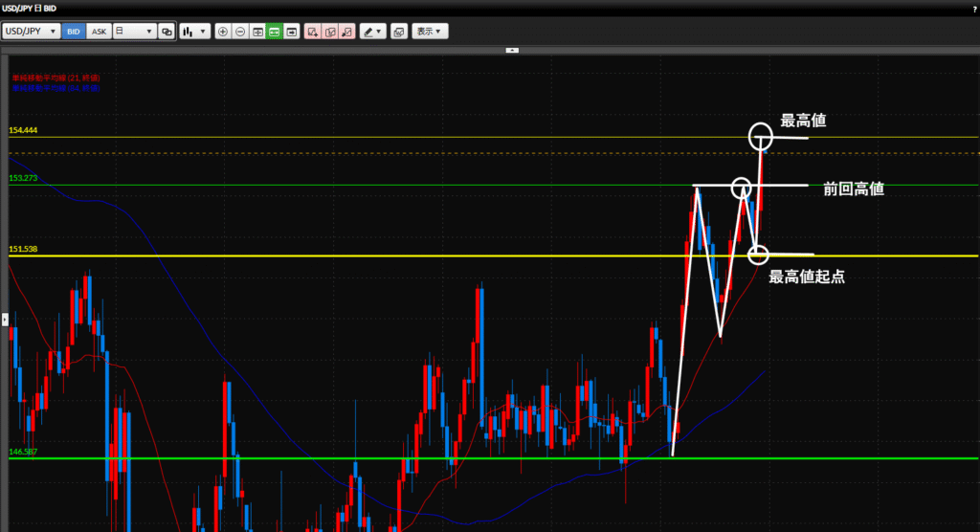
Task: Open the 日 timeframe dropdown
Action: coord(134,32)
